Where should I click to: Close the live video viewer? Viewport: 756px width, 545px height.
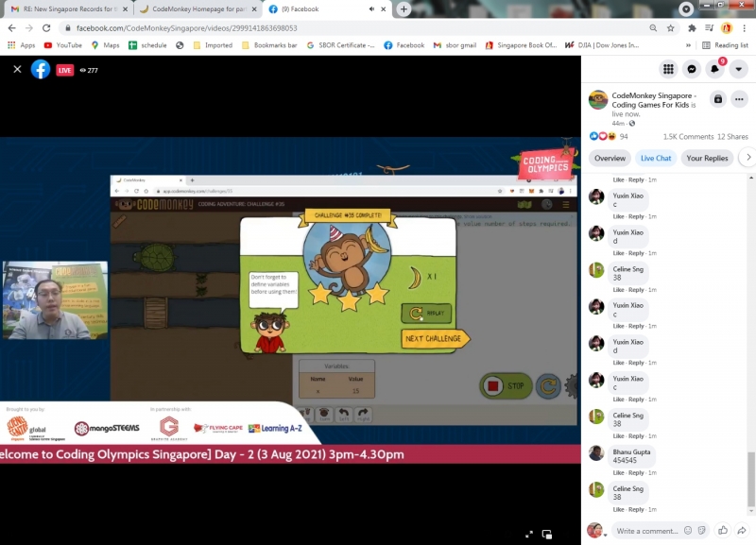click(x=17, y=70)
